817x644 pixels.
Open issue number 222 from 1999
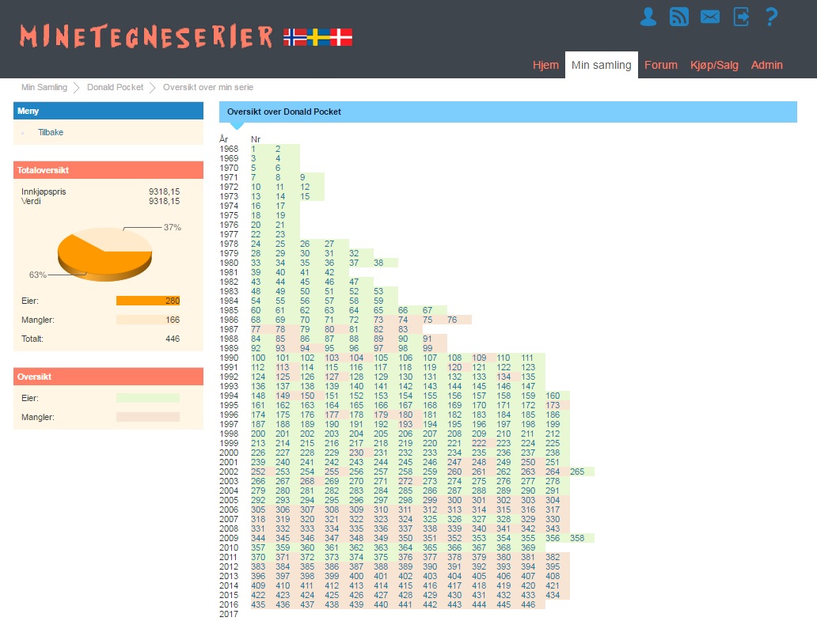point(479,443)
